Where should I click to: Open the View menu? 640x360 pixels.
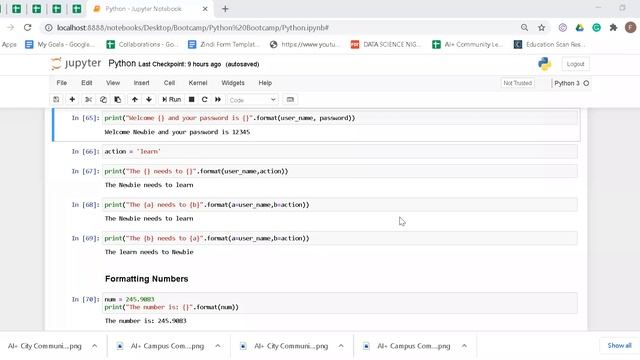click(113, 83)
